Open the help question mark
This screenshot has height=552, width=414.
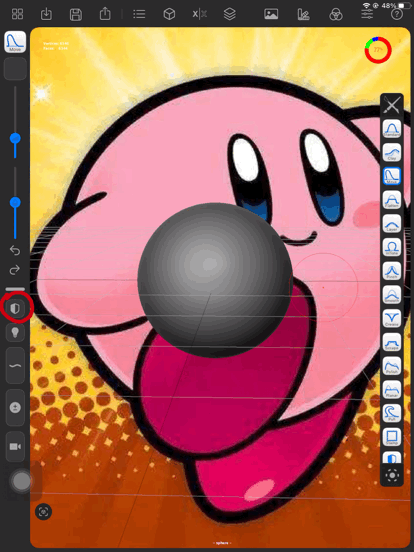tap(397, 14)
